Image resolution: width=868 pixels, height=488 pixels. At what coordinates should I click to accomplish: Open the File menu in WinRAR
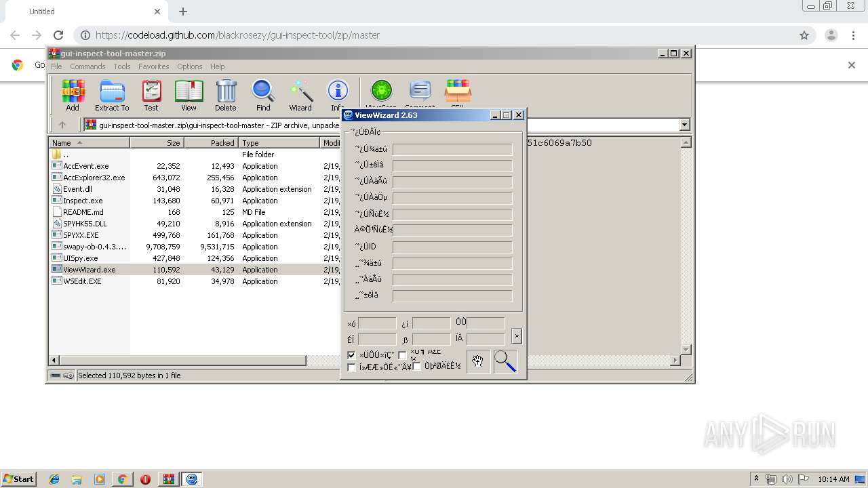pyautogui.click(x=56, y=66)
